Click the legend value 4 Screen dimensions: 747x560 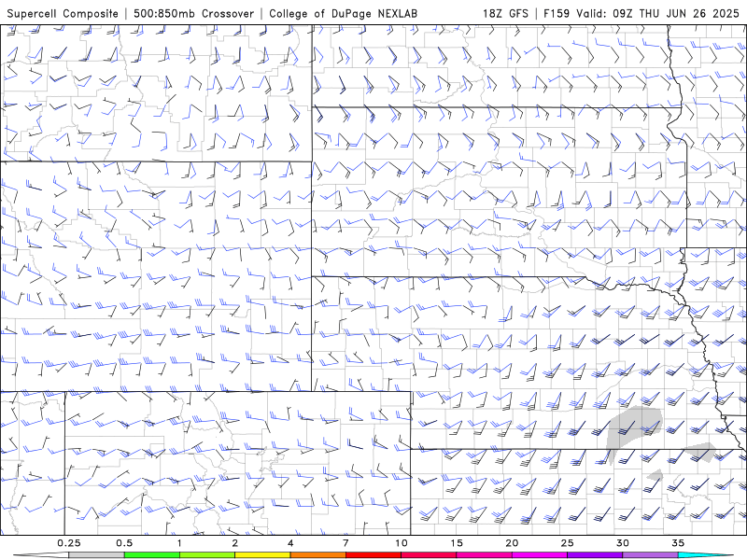(x=290, y=543)
